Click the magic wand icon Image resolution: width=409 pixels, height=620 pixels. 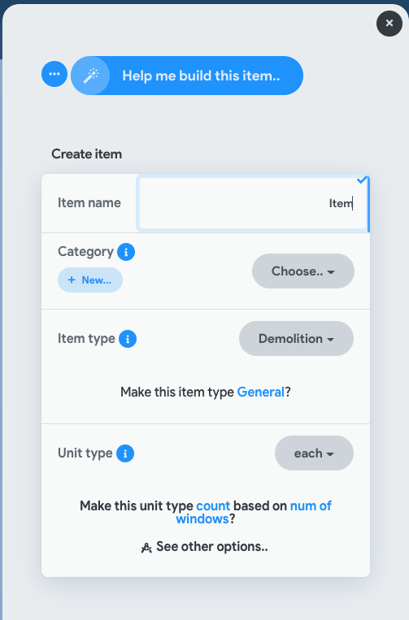[x=91, y=76]
